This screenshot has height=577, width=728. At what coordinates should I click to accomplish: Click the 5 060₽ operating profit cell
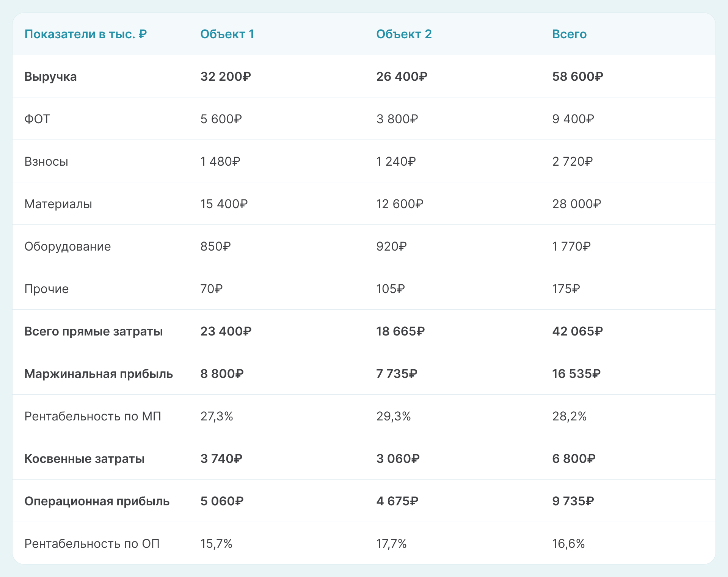coord(221,501)
